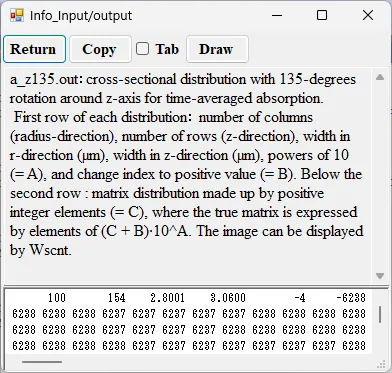Image resolution: width=392 pixels, height=373 pixels.
Task: Open the plot with the Draw button
Action: coord(217,49)
